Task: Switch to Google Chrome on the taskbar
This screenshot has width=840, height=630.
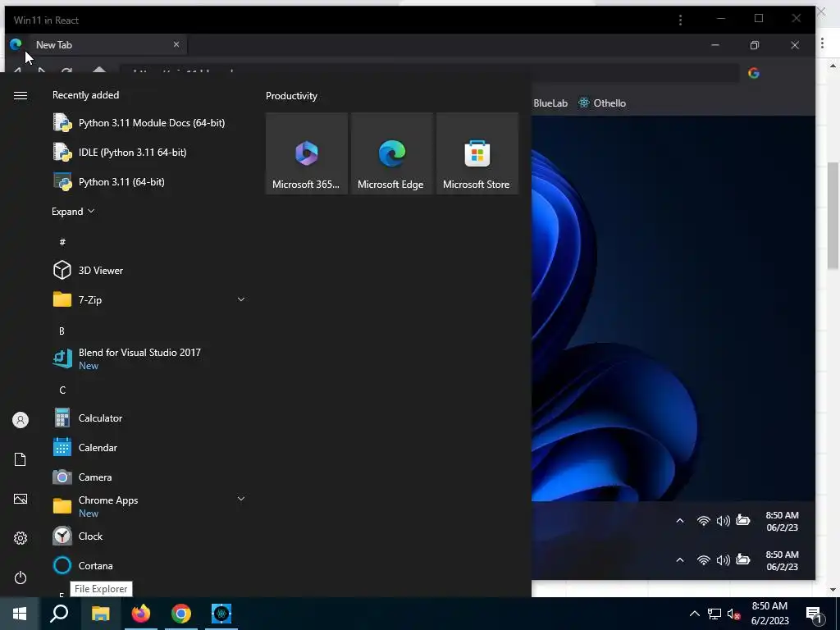Action: [181, 614]
